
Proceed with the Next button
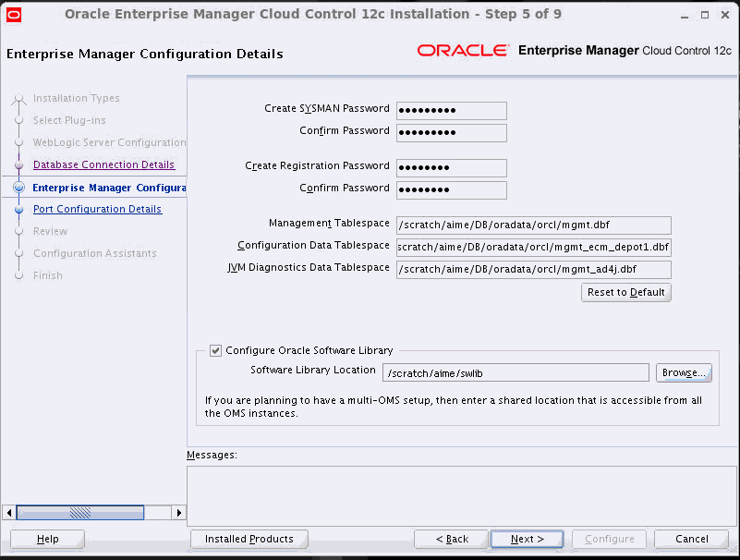click(528, 539)
